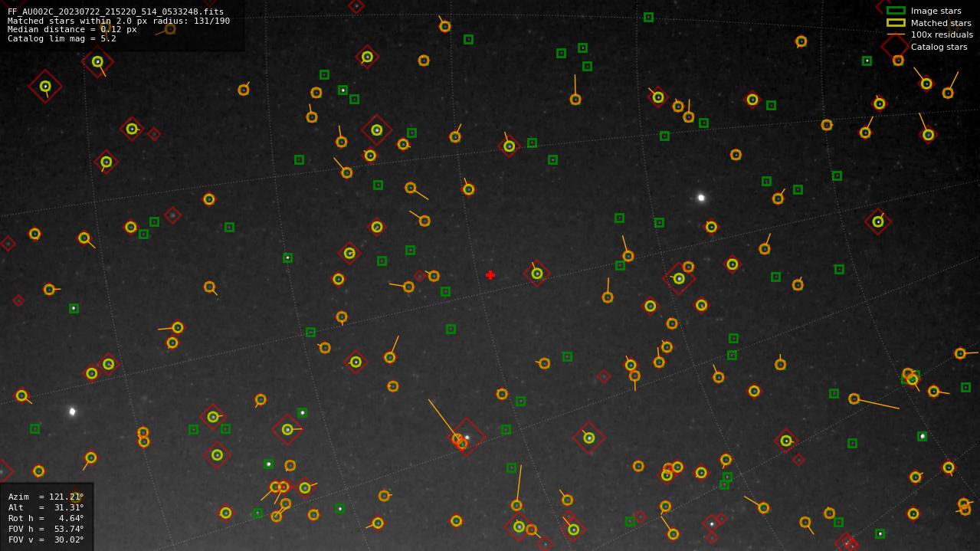Select the FITS file name text
980x551 pixels.
coord(116,12)
